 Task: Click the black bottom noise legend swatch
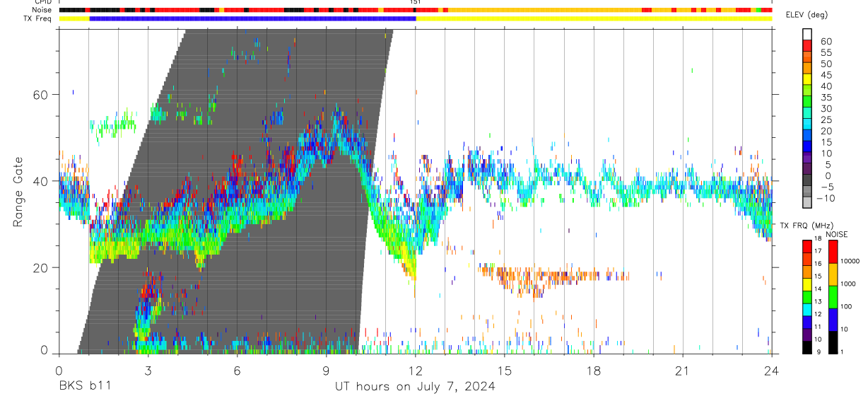[832, 342]
